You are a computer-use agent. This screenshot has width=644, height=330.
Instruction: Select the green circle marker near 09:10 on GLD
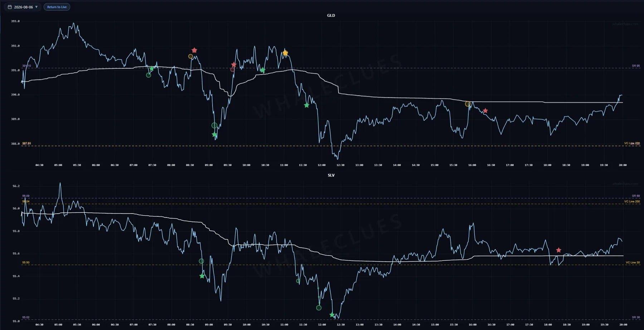click(x=214, y=125)
